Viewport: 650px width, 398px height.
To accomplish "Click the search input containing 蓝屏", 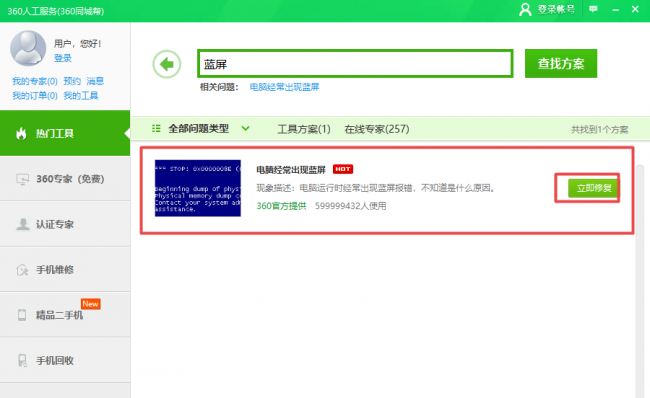I will [x=355, y=63].
